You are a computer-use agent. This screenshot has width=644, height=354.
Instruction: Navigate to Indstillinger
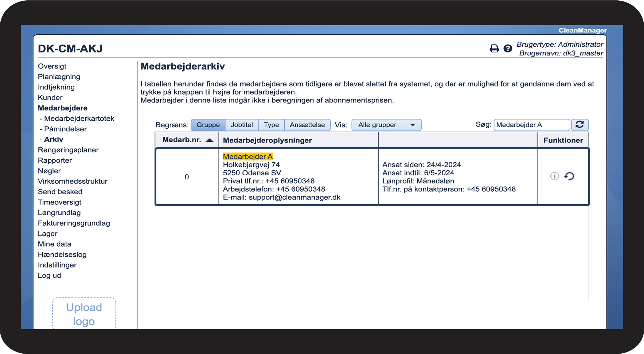coord(57,265)
